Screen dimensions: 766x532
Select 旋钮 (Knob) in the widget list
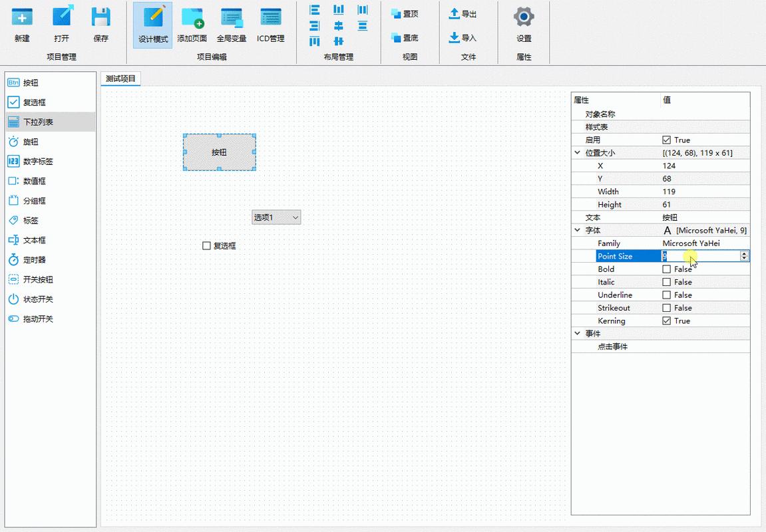(x=31, y=142)
